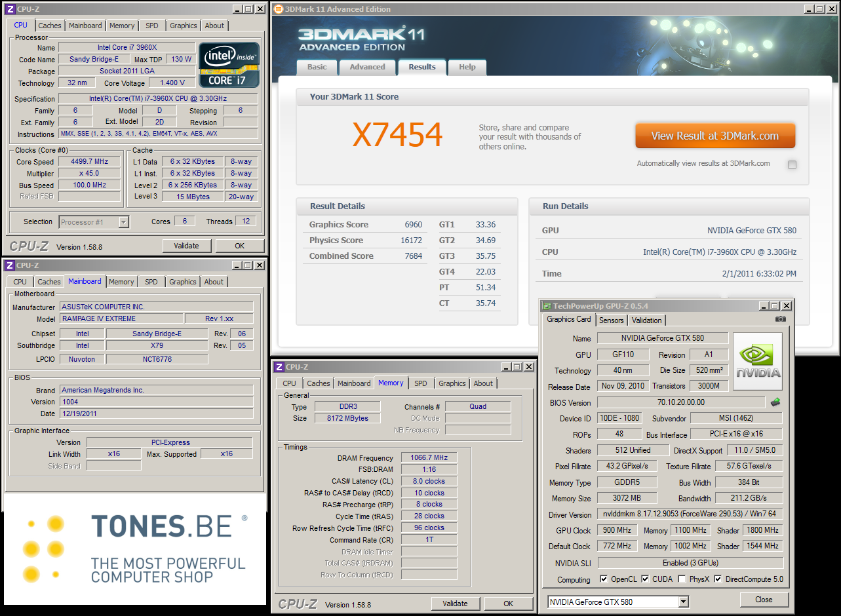Click the Level 3 cache value 15 MBytes
Viewport: 841px width, 616px height.
193,197
